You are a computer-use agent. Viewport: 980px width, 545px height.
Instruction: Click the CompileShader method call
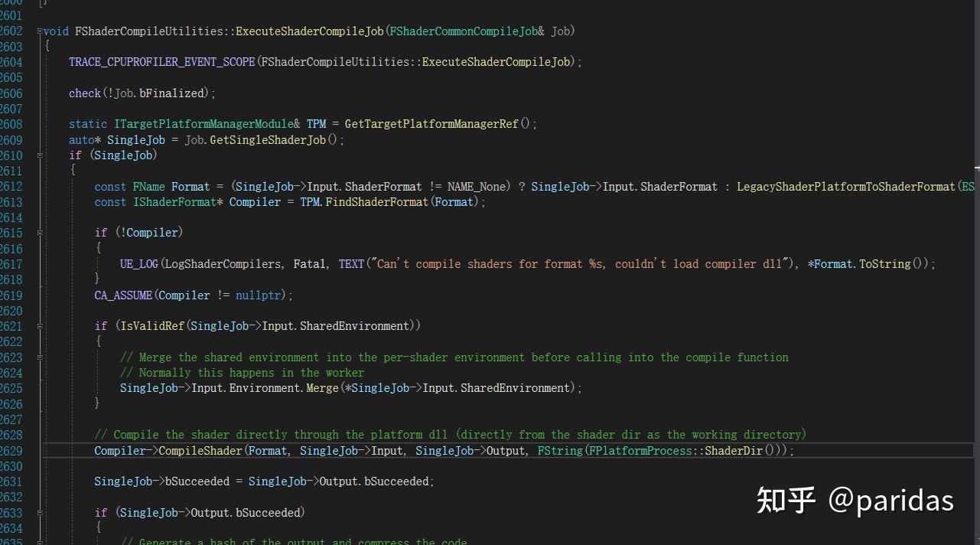pos(200,451)
